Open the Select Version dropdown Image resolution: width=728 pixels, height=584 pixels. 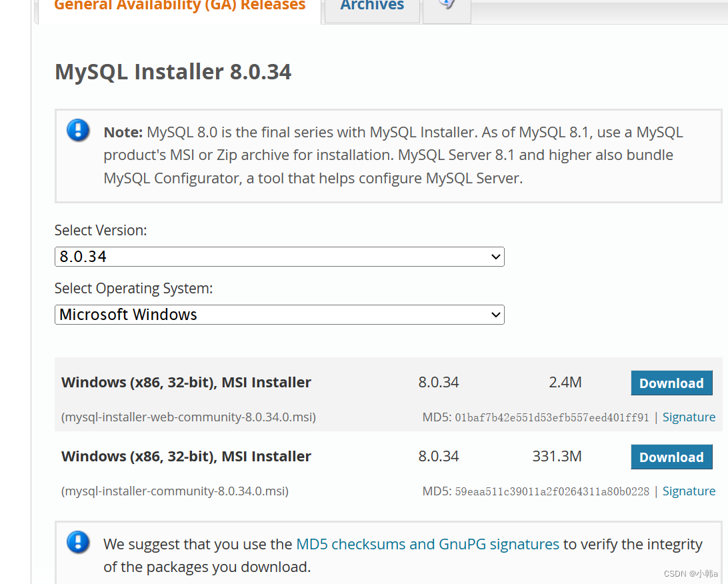[279, 257]
